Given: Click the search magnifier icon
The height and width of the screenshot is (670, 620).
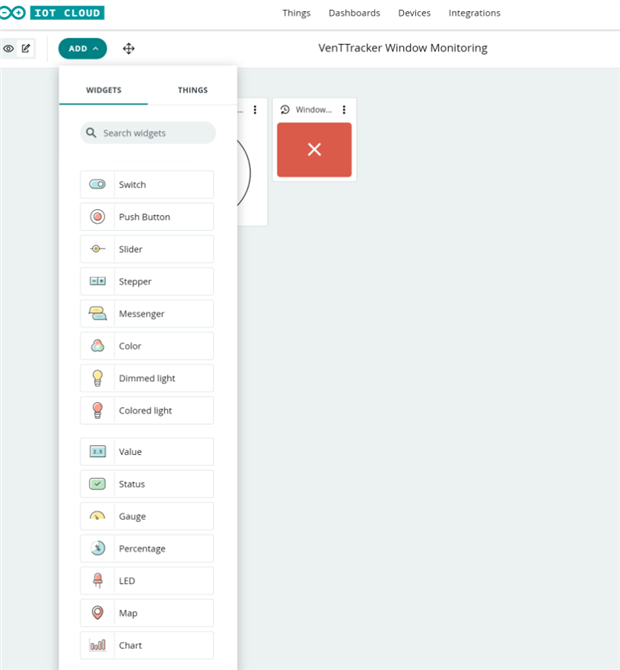Looking at the screenshot, I should (91, 132).
